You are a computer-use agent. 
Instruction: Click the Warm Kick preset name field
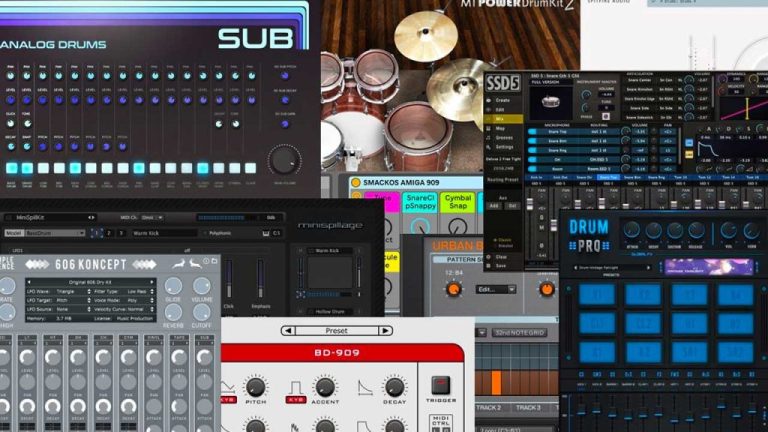(x=164, y=233)
